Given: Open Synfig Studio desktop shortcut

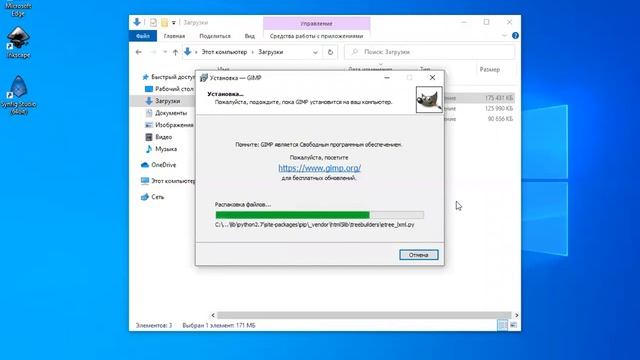Looking at the screenshot, I should 18,95.
